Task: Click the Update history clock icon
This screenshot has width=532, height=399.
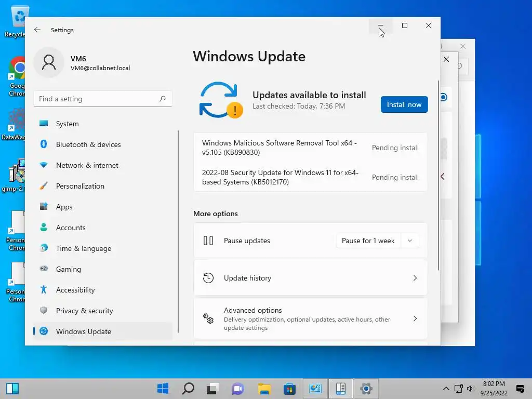Action: pos(208,278)
